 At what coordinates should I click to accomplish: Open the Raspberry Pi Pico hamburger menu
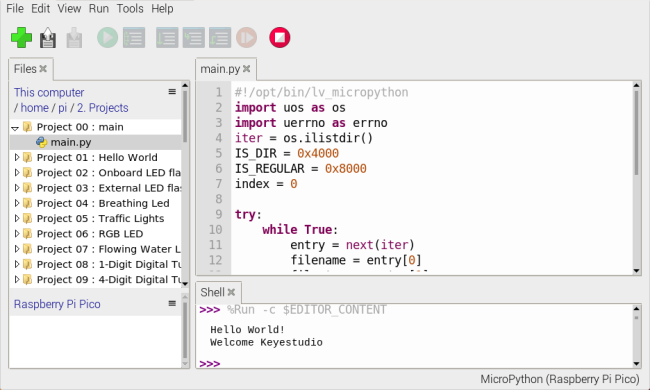(x=172, y=303)
